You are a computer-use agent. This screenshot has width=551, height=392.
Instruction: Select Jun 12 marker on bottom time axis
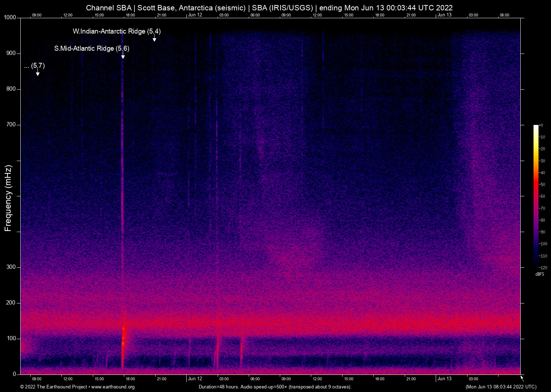pos(195,379)
